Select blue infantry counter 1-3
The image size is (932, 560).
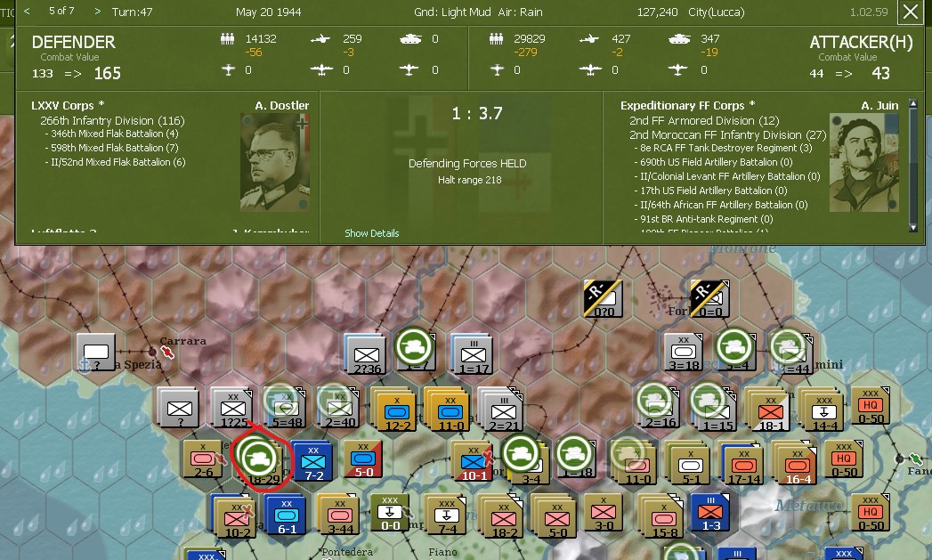click(710, 513)
